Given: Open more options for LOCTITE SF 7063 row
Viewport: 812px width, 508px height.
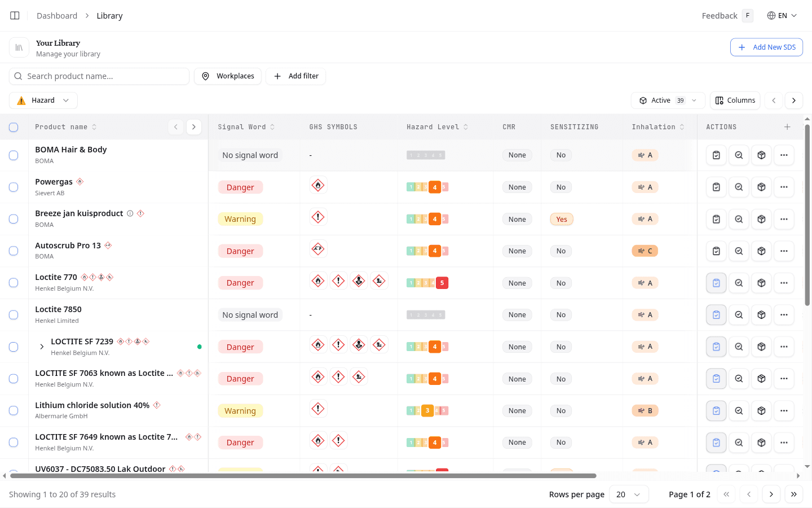Looking at the screenshot, I should click(x=784, y=379).
